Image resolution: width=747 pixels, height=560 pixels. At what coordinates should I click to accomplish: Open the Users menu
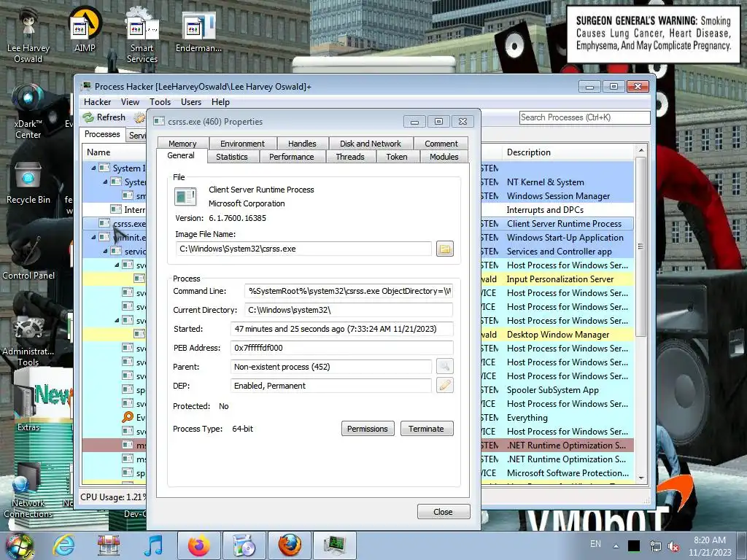[x=191, y=102]
